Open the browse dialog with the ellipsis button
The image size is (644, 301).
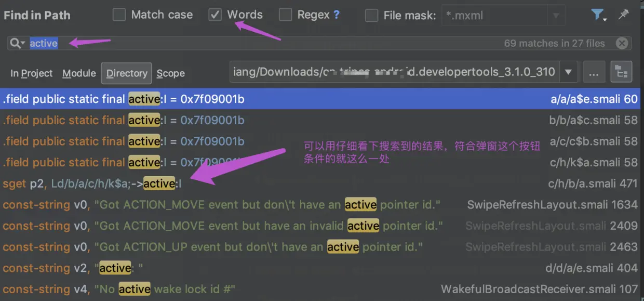point(594,72)
